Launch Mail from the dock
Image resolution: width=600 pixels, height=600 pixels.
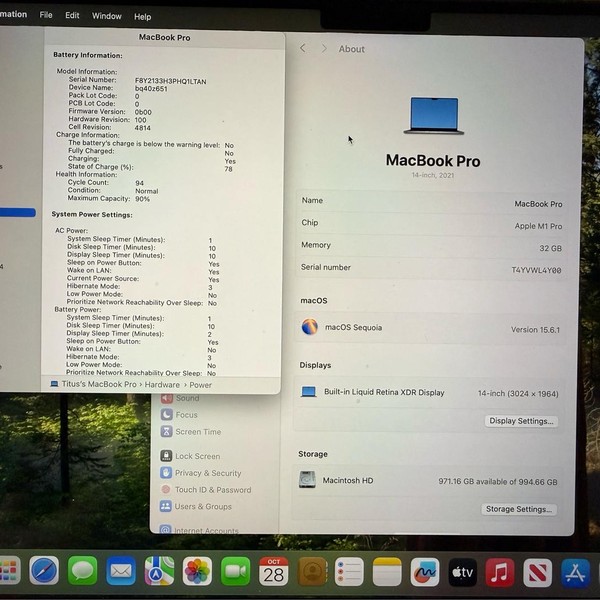click(121, 571)
